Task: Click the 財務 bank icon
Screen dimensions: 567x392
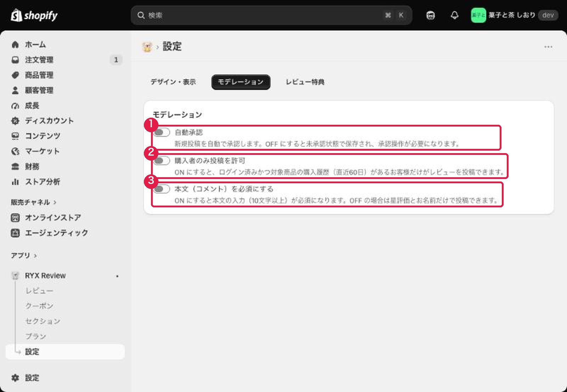Action: (x=15, y=167)
